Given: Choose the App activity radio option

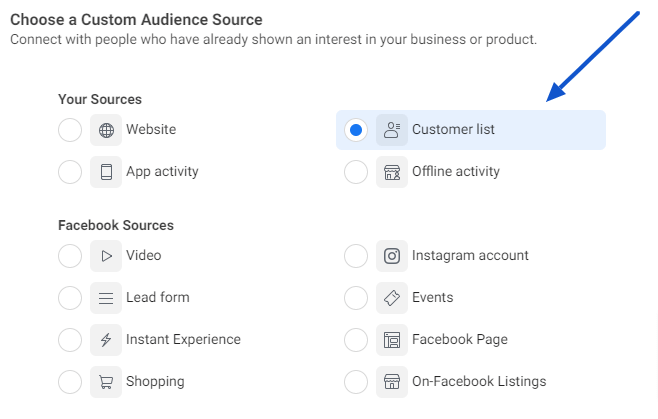Looking at the screenshot, I should (70, 172).
